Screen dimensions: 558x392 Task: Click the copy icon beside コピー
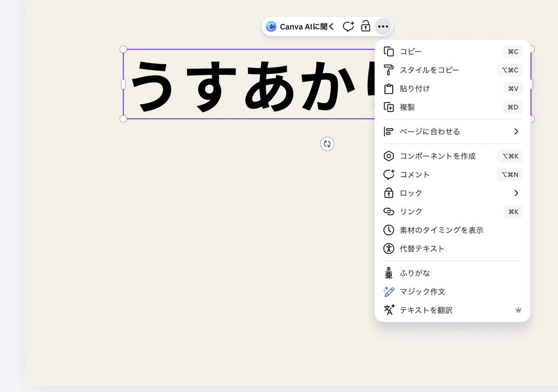pos(388,51)
